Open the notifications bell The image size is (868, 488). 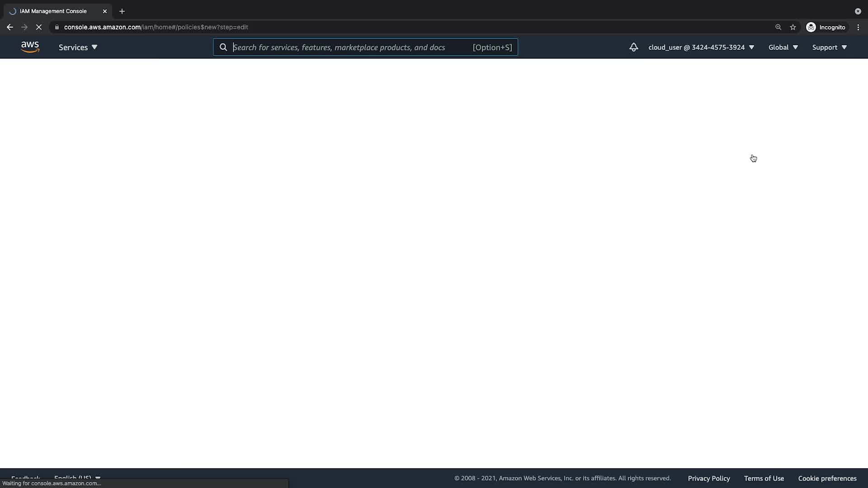(633, 47)
